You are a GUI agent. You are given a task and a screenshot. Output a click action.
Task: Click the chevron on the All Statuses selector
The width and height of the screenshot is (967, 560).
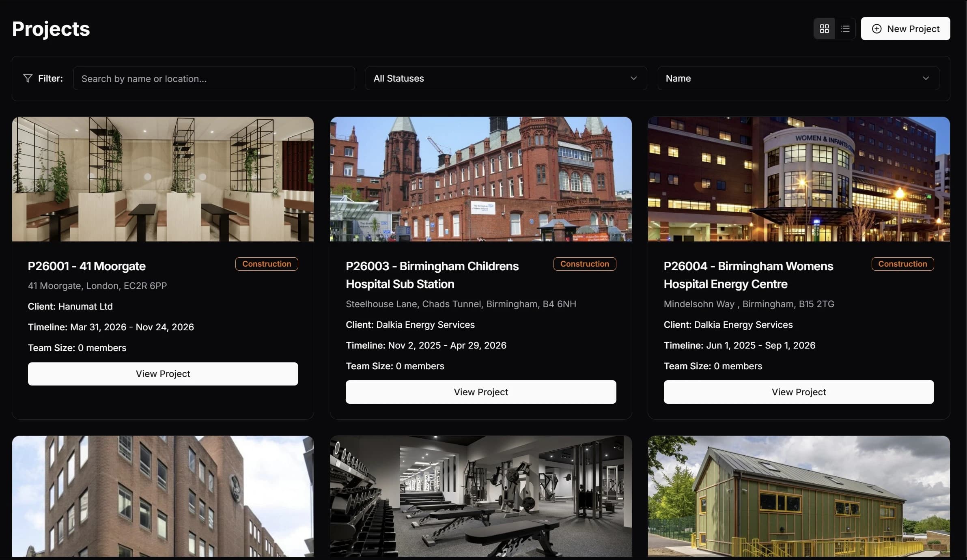(x=633, y=78)
